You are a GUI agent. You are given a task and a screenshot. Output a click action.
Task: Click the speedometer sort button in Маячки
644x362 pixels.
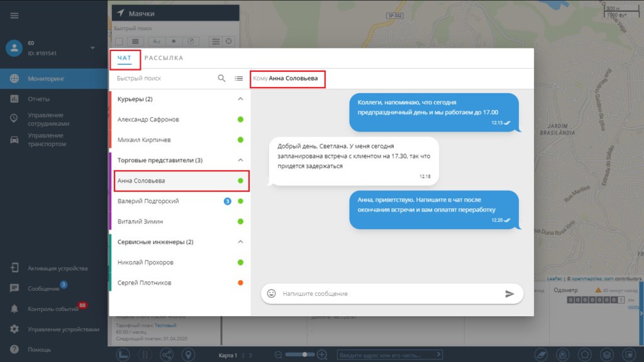(191, 42)
